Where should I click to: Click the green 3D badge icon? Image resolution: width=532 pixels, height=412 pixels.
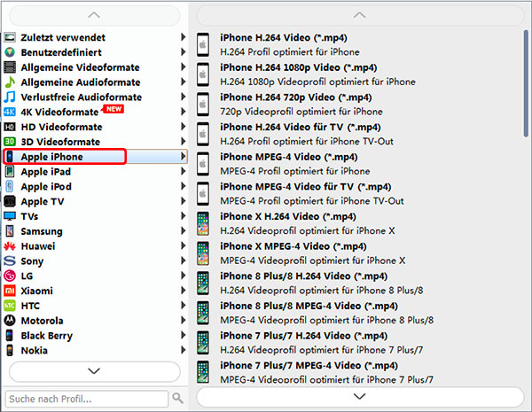pos(10,142)
